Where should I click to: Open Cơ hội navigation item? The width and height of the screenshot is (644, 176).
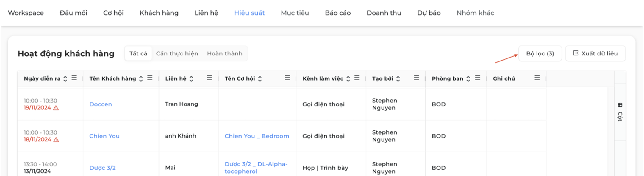click(x=113, y=13)
